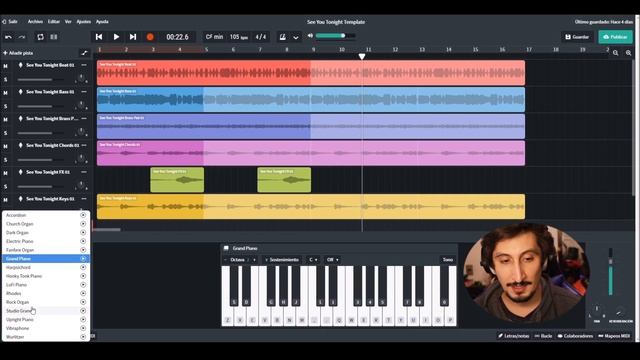Adjust the master volume slider
This screenshot has width=640, height=360.
(335, 36)
